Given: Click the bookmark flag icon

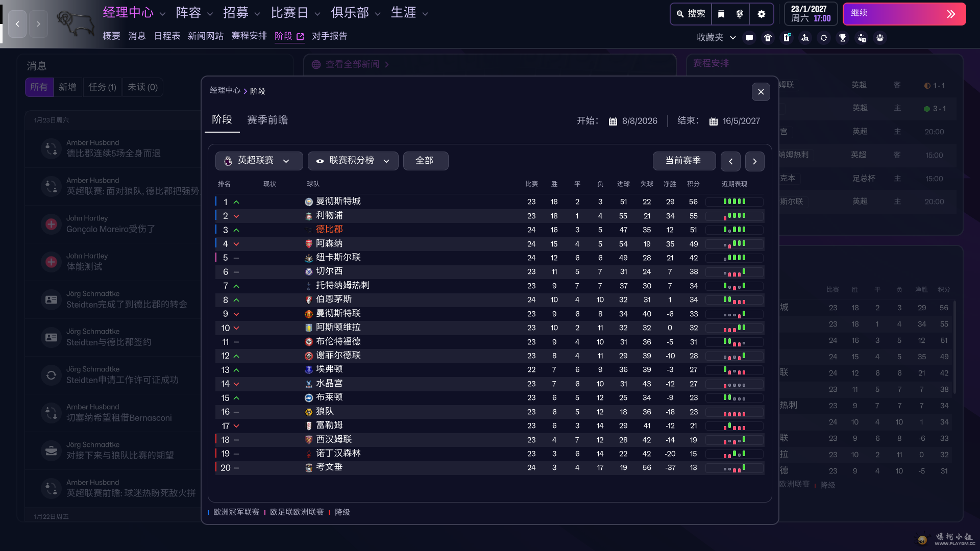Looking at the screenshot, I should (721, 14).
